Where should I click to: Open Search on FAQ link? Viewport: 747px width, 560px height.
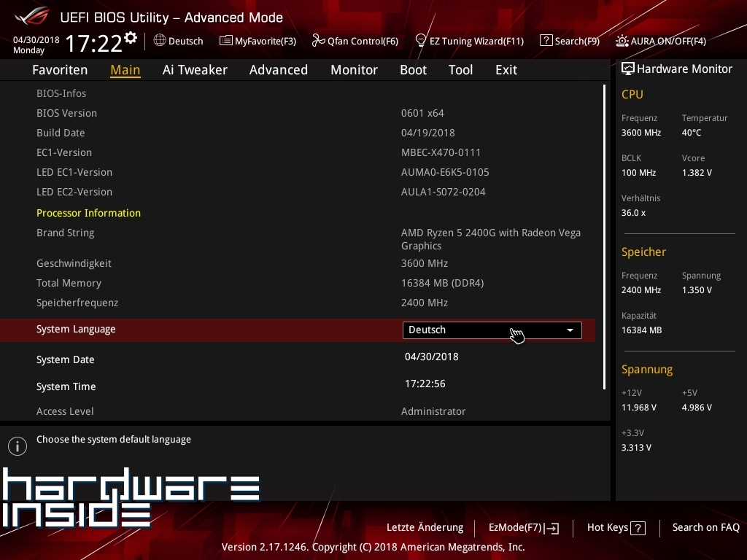(x=706, y=528)
